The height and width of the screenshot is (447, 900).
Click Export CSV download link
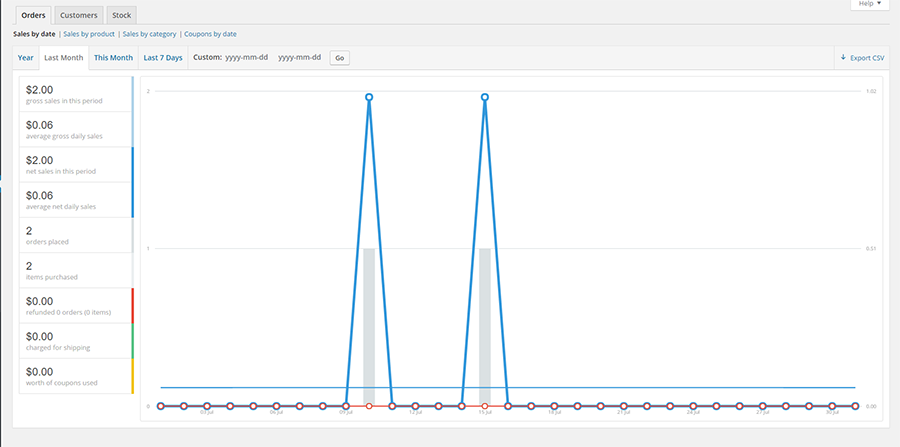click(862, 58)
